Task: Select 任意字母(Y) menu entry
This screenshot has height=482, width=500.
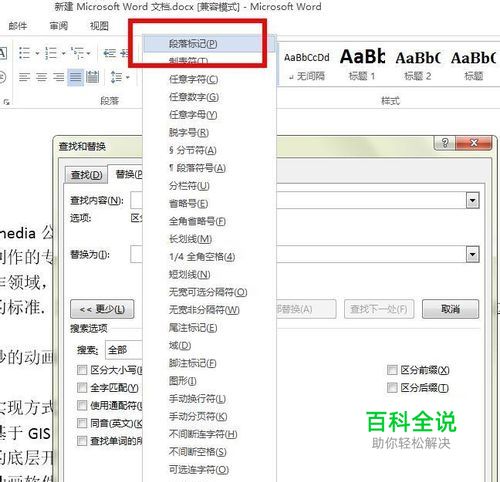Action: tap(209, 115)
